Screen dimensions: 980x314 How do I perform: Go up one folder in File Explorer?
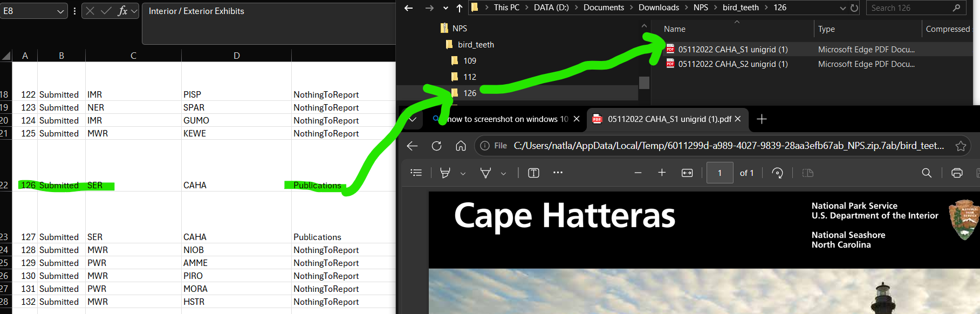click(x=460, y=8)
